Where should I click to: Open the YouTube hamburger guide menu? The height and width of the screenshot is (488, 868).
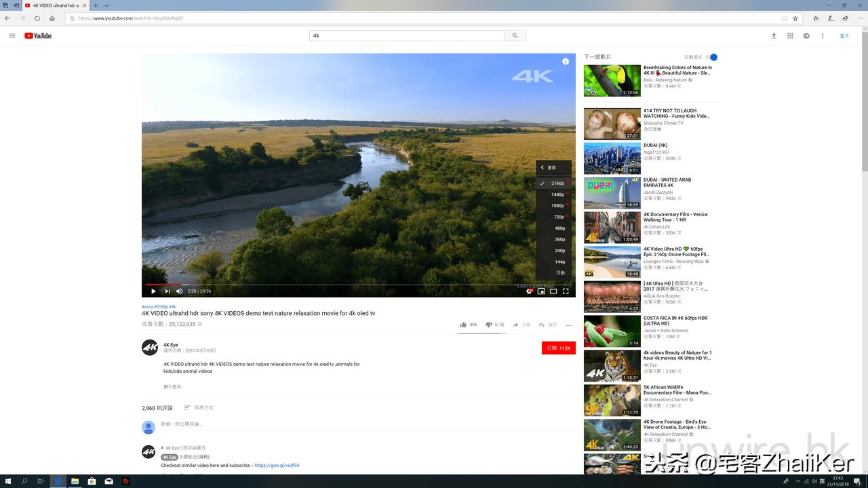(12, 36)
